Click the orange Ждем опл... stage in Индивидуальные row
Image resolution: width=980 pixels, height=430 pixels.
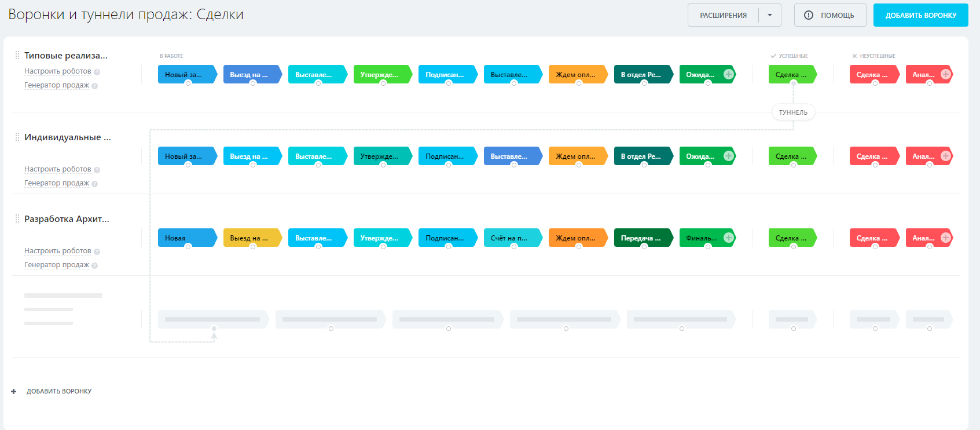tap(576, 156)
